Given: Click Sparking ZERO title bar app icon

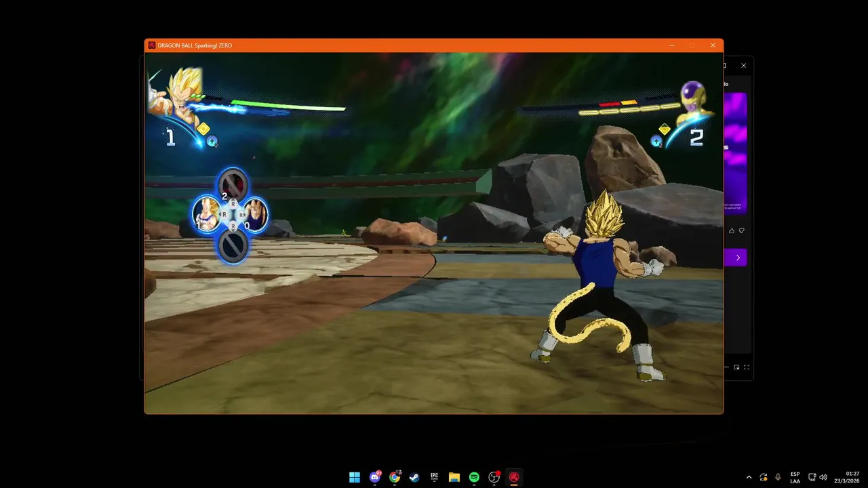Looking at the screenshot, I should pyautogui.click(x=152, y=45).
